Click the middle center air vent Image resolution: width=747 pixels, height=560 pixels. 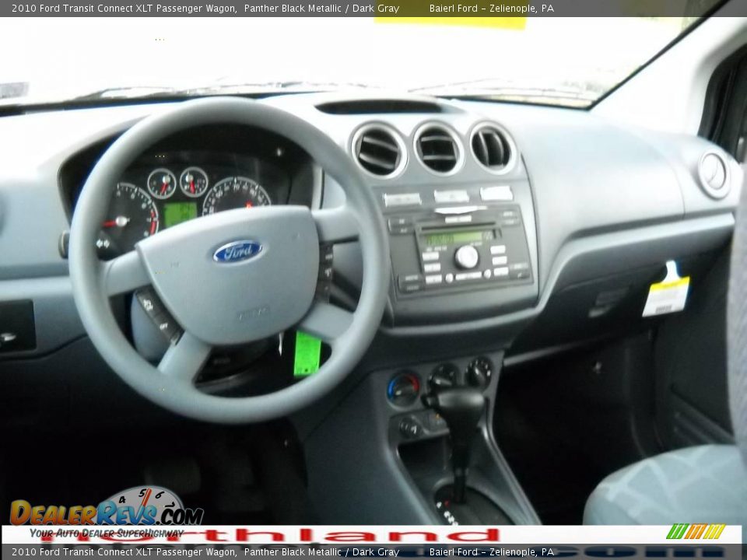tap(438, 148)
